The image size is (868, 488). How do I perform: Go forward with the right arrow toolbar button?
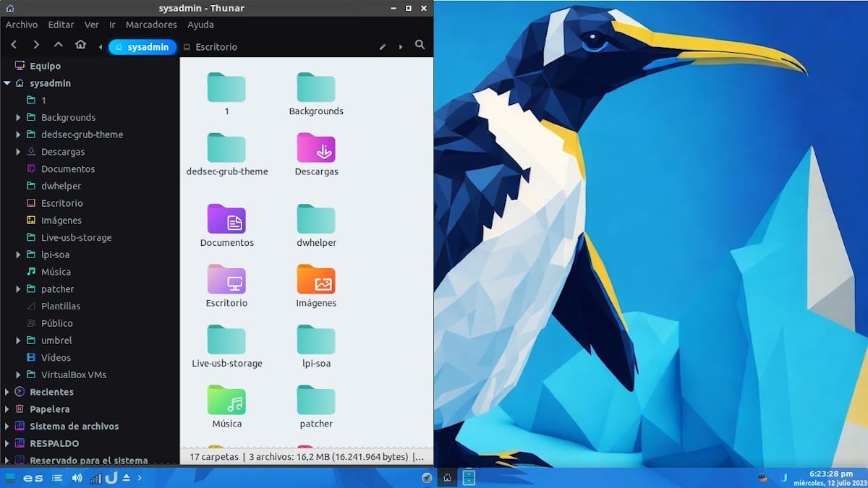tap(36, 45)
